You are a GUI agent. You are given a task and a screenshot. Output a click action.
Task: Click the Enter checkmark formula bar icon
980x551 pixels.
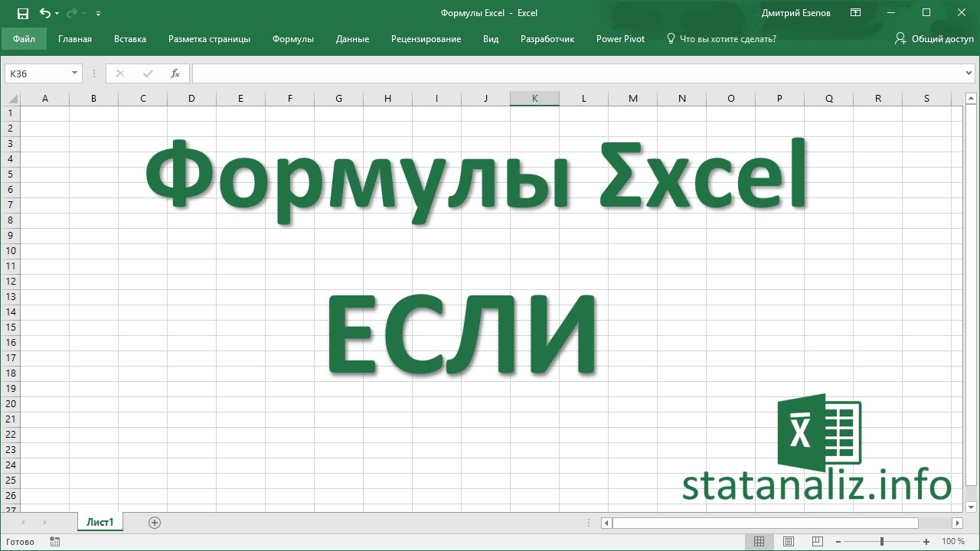pyautogui.click(x=148, y=73)
